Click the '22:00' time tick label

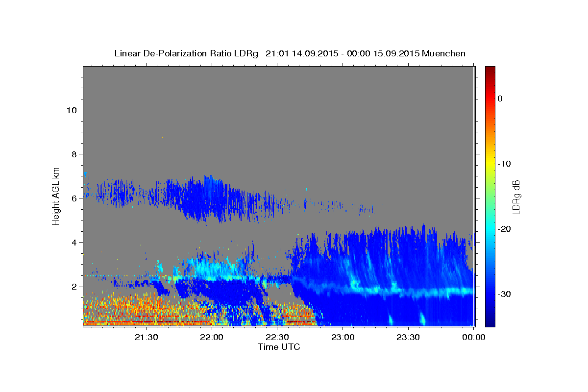point(212,337)
